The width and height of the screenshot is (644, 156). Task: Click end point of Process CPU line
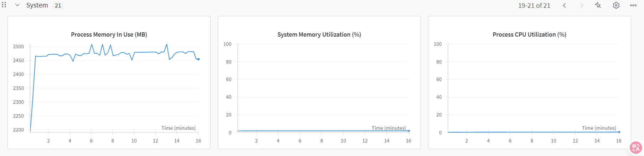pos(619,132)
